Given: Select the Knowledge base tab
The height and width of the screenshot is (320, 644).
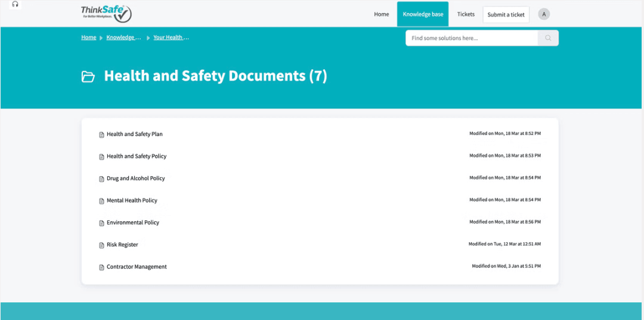Looking at the screenshot, I should tap(423, 14).
